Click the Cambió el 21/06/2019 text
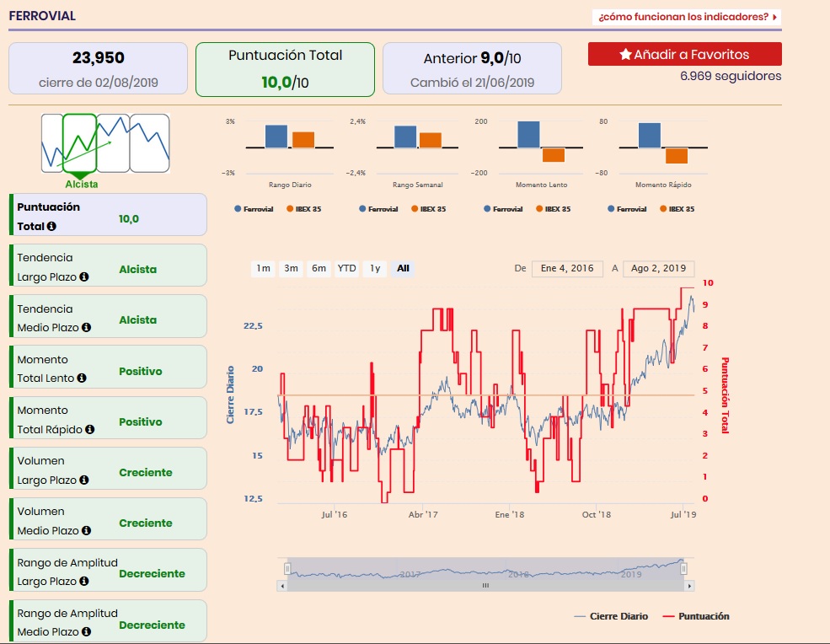Viewport: 830px width, 644px height. click(472, 83)
